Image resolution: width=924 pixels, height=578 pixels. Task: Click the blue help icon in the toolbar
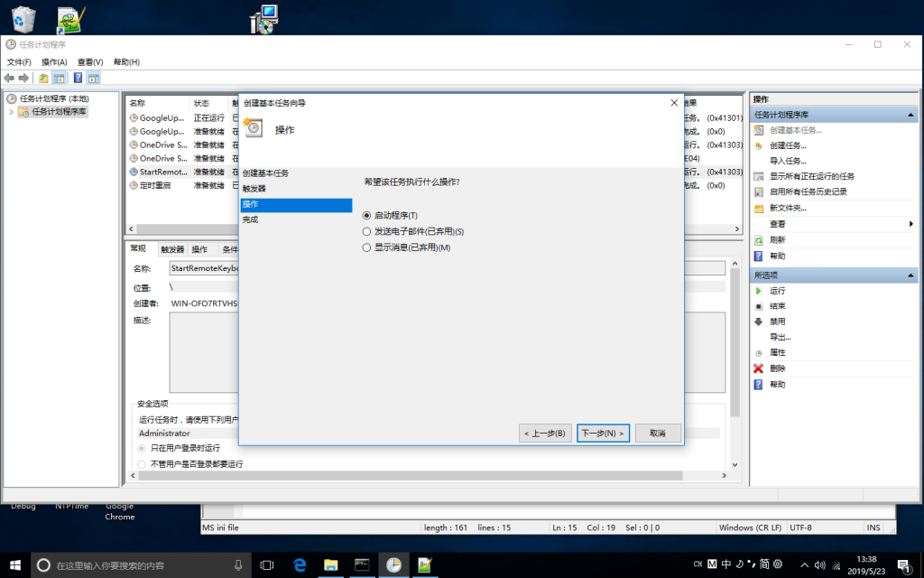coord(78,79)
